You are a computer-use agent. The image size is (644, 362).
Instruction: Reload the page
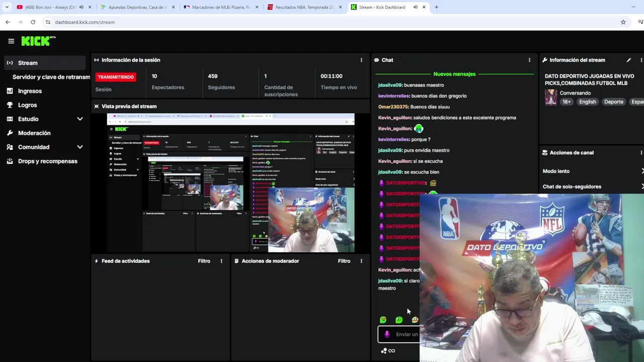(33, 22)
